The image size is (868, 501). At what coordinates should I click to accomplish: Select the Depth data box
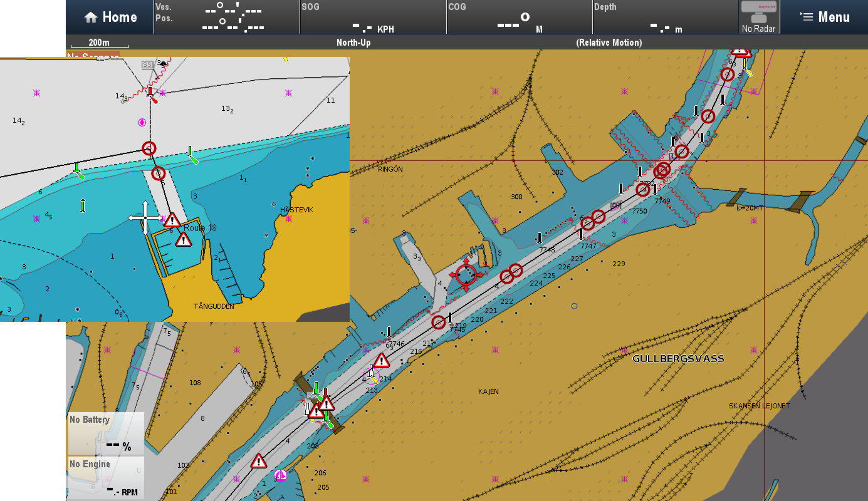pyautogui.click(x=665, y=17)
